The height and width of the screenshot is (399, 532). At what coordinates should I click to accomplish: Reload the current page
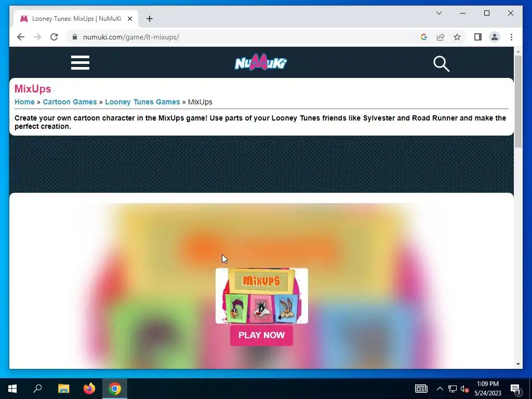pos(54,37)
